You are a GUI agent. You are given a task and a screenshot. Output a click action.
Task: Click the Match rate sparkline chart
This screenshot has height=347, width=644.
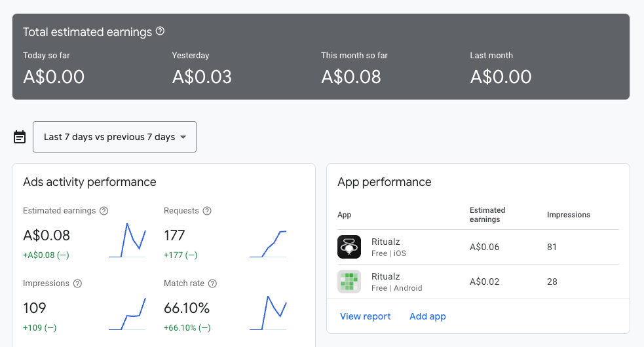[268, 312]
